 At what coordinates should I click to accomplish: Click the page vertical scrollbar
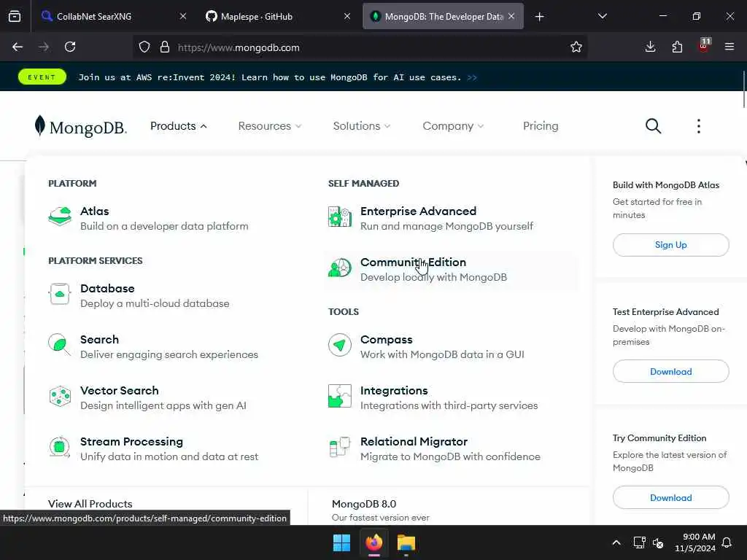click(743, 90)
